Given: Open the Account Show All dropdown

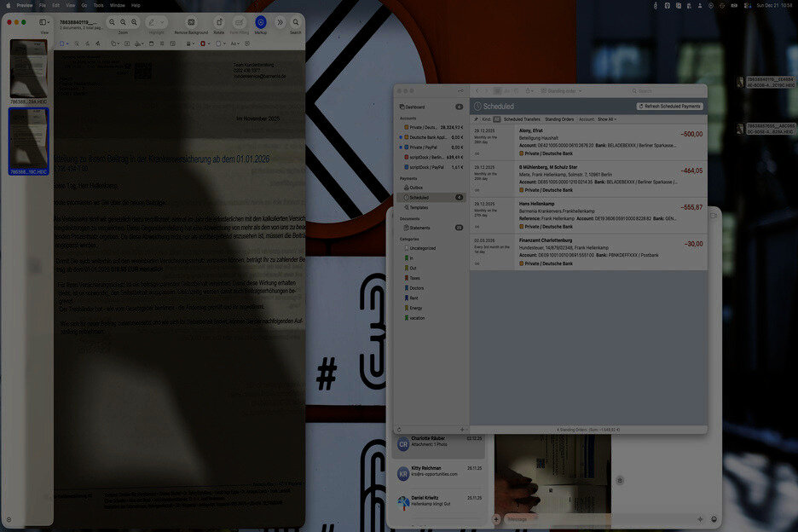Looking at the screenshot, I should click(606, 119).
